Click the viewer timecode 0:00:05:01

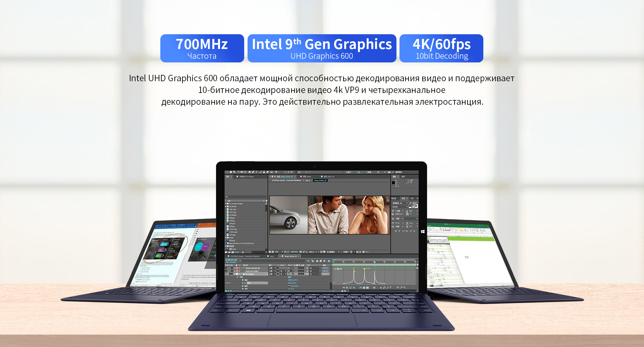[294, 252]
